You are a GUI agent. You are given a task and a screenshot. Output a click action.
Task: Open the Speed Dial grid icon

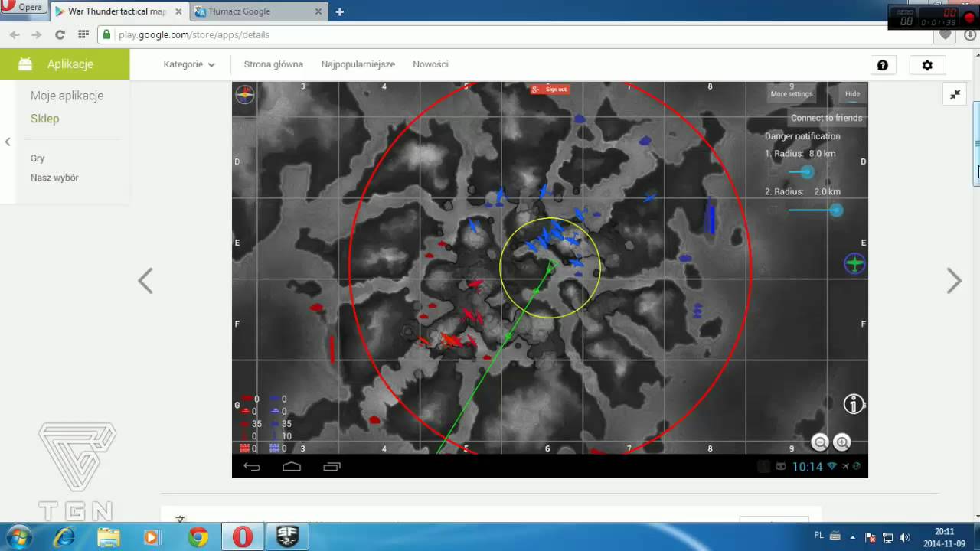[x=83, y=34]
